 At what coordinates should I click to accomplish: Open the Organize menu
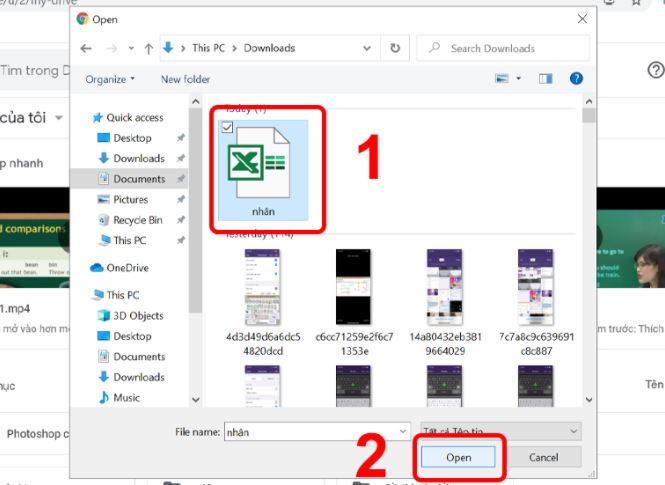[x=110, y=79]
